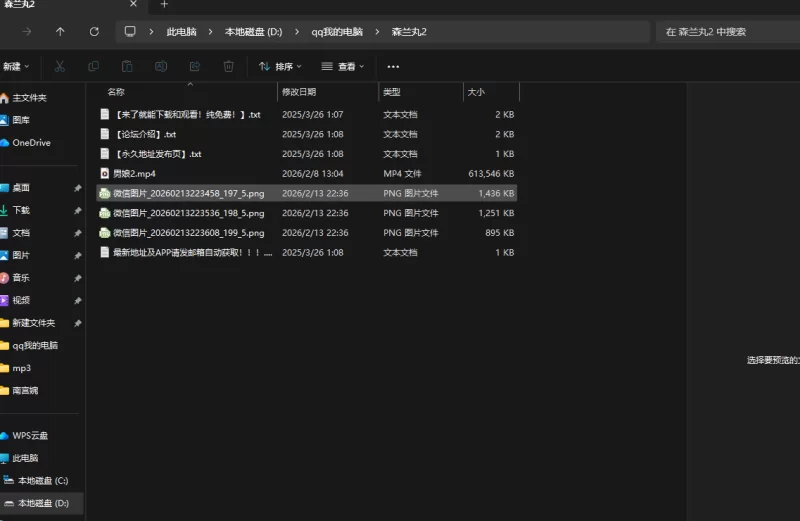Click 此电脑 in the address breadcrumb
The width and height of the screenshot is (800, 521).
[181, 32]
